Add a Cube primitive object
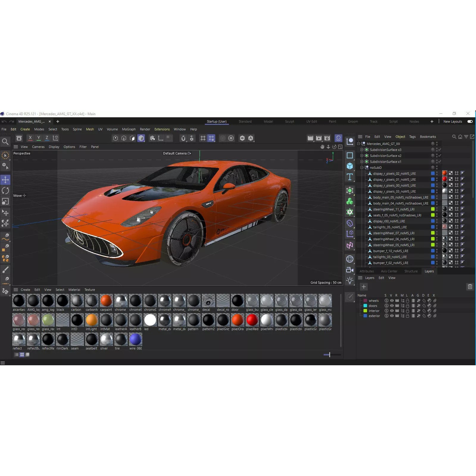The image size is (476, 476). tap(350, 166)
